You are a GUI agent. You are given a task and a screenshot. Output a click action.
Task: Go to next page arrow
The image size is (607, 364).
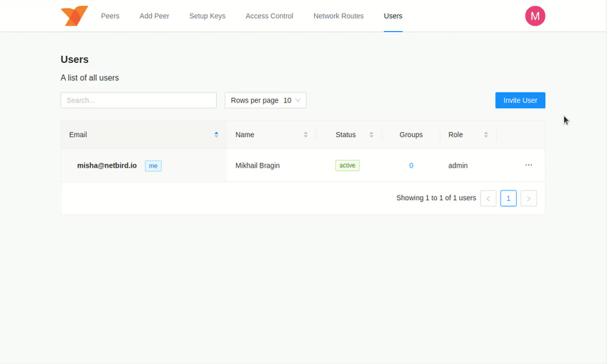click(x=530, y=199)
